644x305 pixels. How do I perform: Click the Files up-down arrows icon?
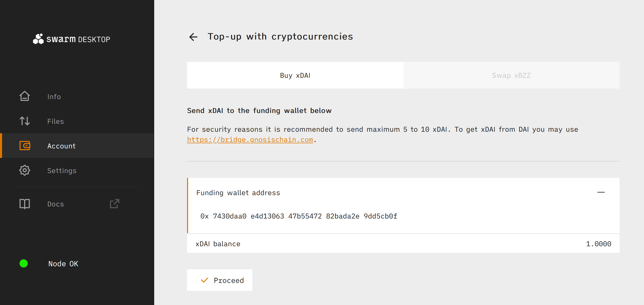(25, 121)
